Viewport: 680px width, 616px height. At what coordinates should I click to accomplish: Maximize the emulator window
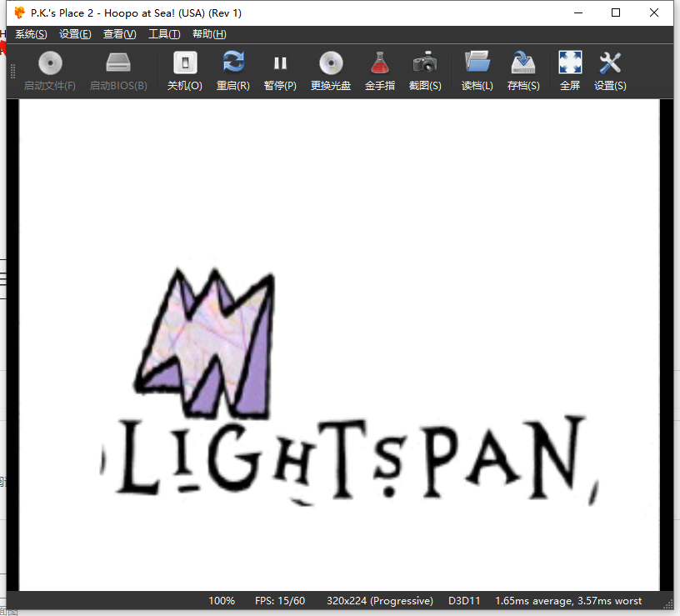616,13
